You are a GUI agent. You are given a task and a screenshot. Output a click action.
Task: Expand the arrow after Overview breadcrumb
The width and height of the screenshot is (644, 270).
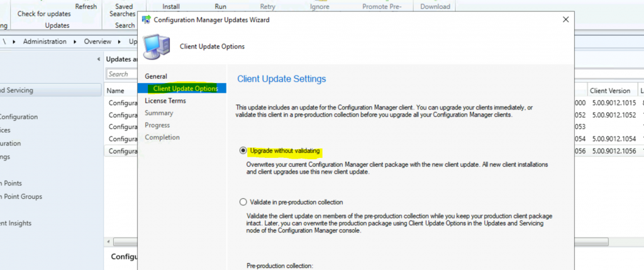tap(120, 42)
